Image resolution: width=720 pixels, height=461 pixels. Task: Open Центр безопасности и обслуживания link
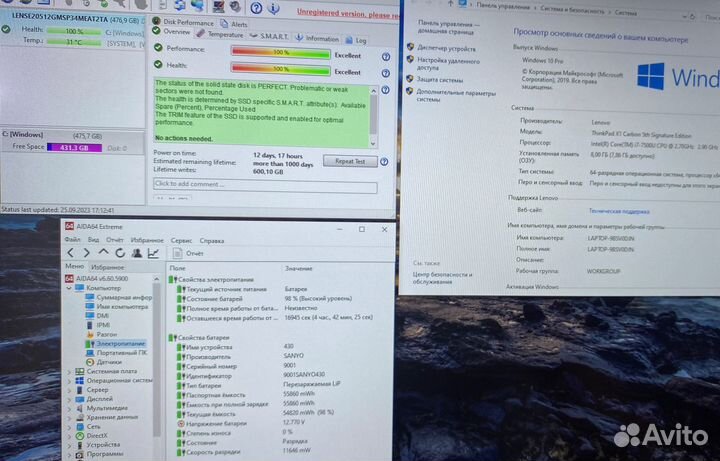[x=442, y=278]
